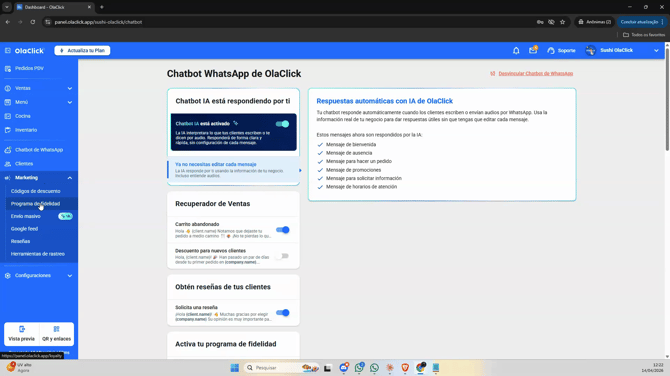Viewport: 670px width, 376px height.
Task: Expand the Ventas submenu chevron
Action: tap(70, 88)
